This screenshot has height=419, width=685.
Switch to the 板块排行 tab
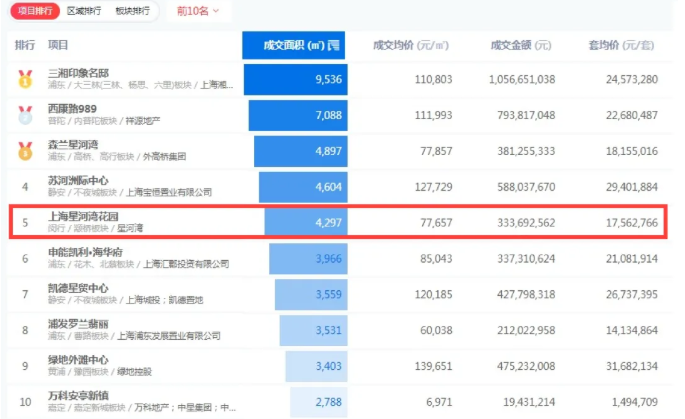pos(132,10)
